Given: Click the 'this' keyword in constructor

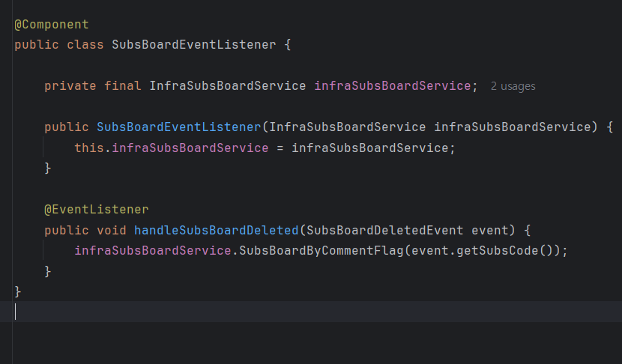Looking at the screenshot, I should (89, 148).
